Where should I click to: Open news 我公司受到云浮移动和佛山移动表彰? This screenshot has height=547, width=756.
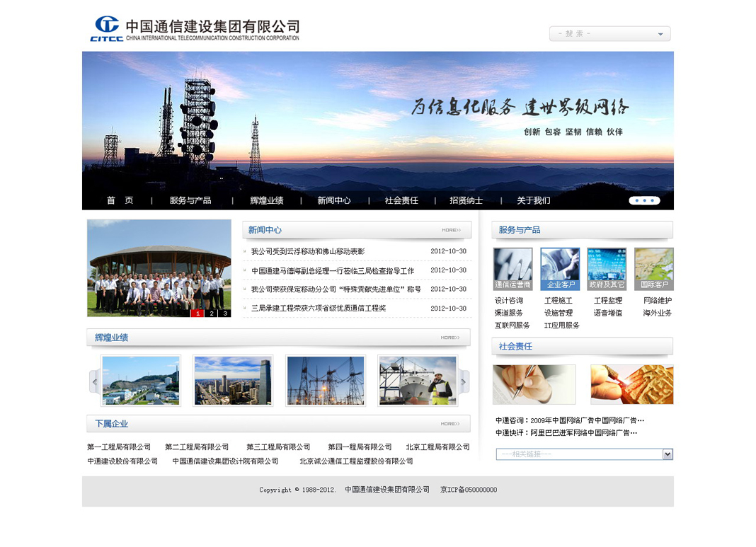[x=308, y=252]
